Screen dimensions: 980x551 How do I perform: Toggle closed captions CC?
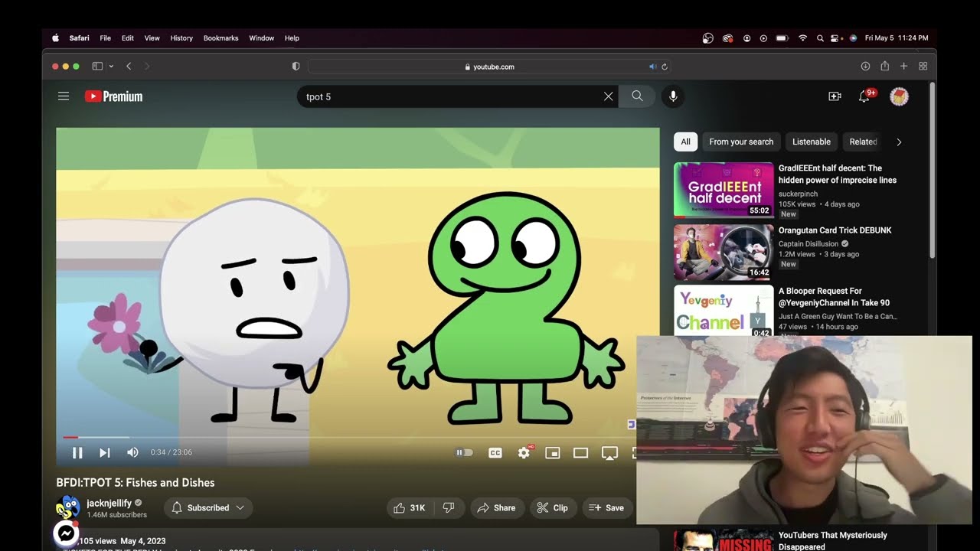[495, 452]
